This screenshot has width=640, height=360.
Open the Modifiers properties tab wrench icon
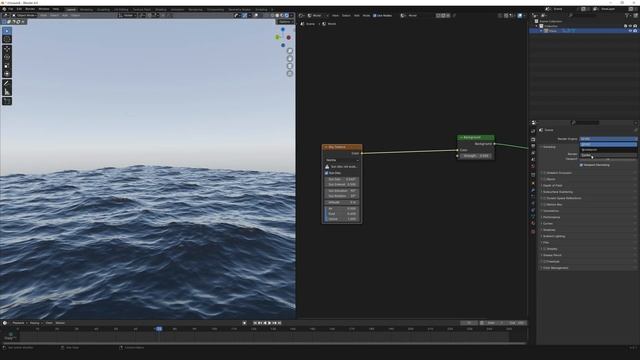[x=533, y=190]
